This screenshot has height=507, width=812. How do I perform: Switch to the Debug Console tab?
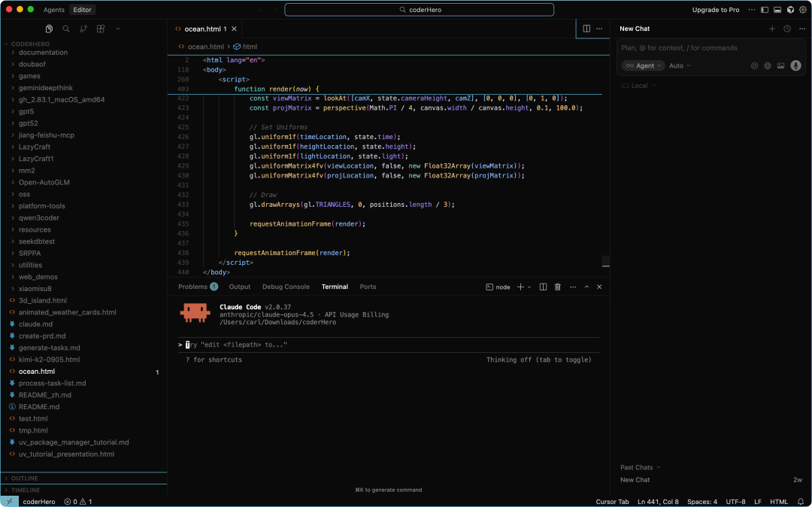[x=286, y=287]
